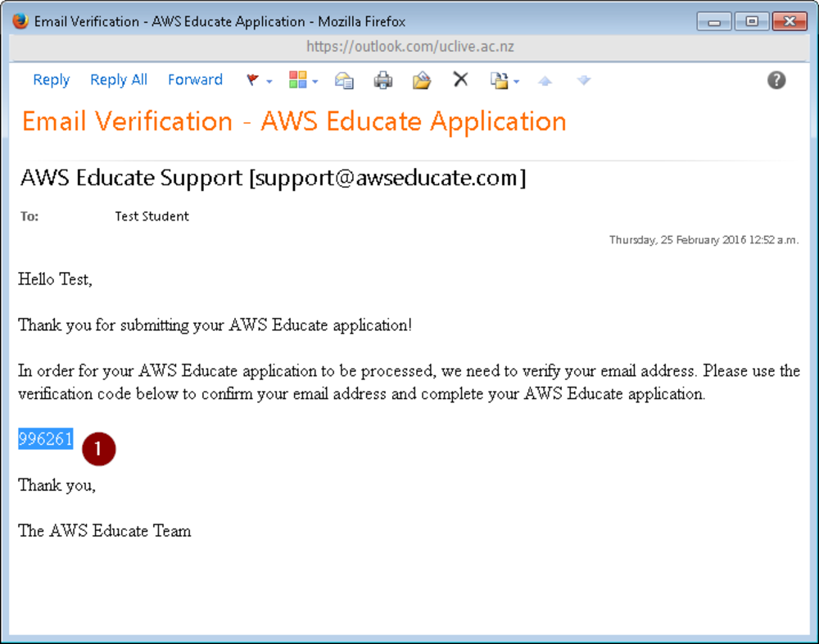The width and height of the screenshot is (819, 644).
Task: Click the Reply link
Action: [x=51, y=80]
